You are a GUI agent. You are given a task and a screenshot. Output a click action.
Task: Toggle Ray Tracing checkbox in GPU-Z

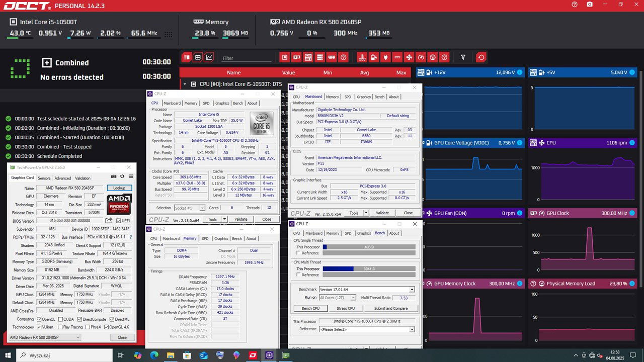60,327
